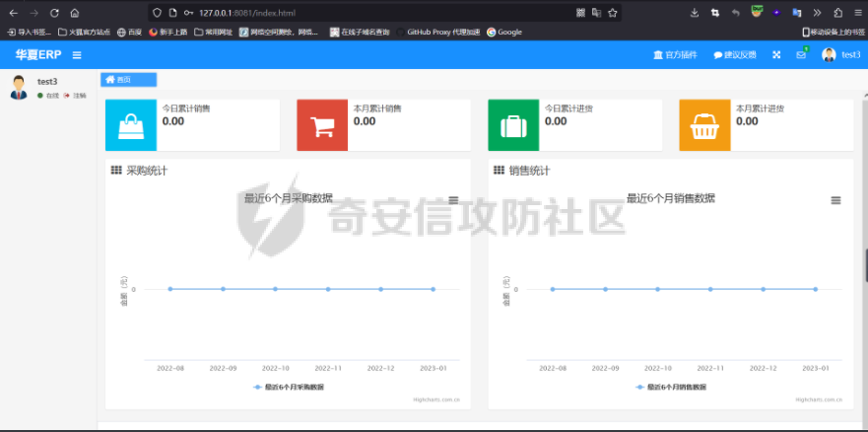Open sales chart context menu
This screenshot has height=432, width=868.
coord(835,199)
